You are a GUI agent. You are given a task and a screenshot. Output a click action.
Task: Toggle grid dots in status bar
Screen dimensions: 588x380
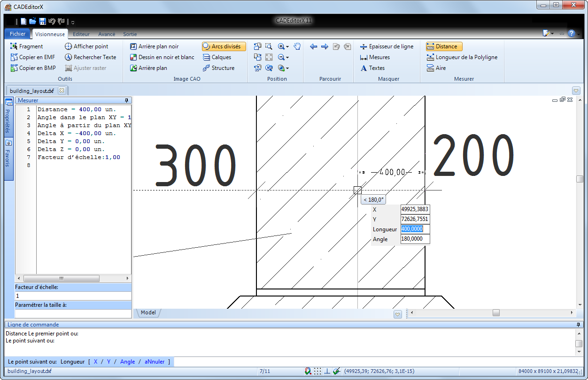click(318, 371)
